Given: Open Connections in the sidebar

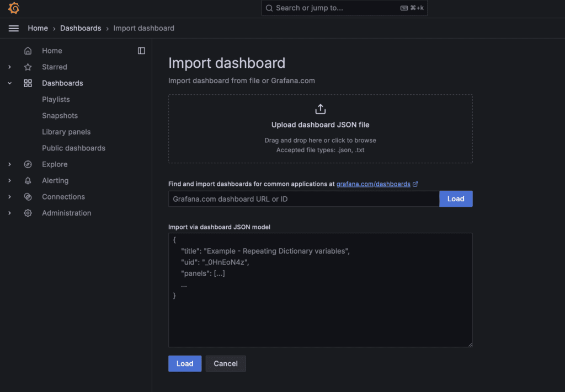Looking at the screenshot, I should (x=63, y=196).
